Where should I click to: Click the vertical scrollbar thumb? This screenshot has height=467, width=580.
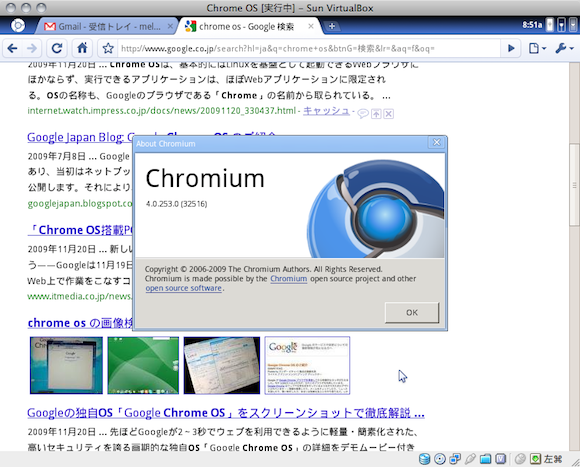(x=574, y=184)
